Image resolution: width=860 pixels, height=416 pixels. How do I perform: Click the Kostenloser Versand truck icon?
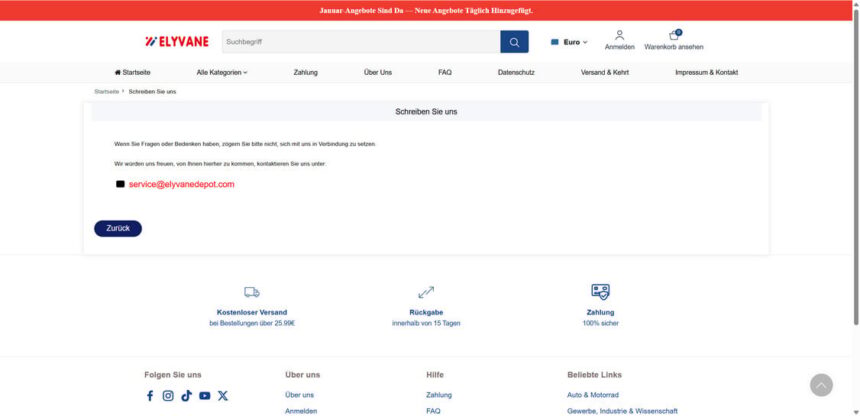pyautogui.click(x=252, y=292)
